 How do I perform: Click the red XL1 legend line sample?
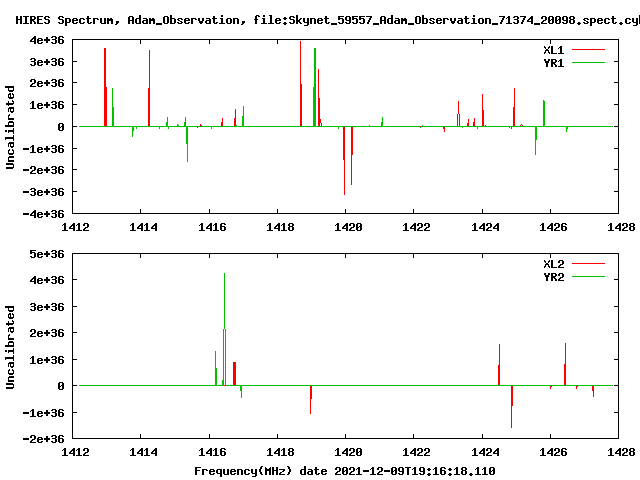(x=588, y=50)
